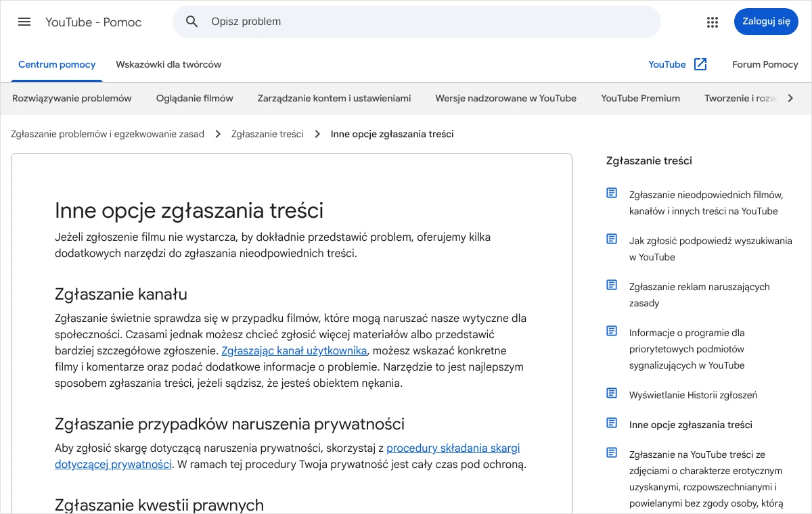The height and width of the screenshot is (514, 812).
Task: Click the Zaloguj się button
Action: (x=766, y=22)
